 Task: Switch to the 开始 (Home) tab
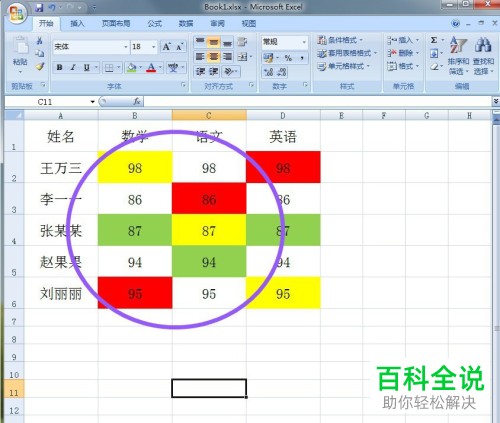click(x=46, y=23)
